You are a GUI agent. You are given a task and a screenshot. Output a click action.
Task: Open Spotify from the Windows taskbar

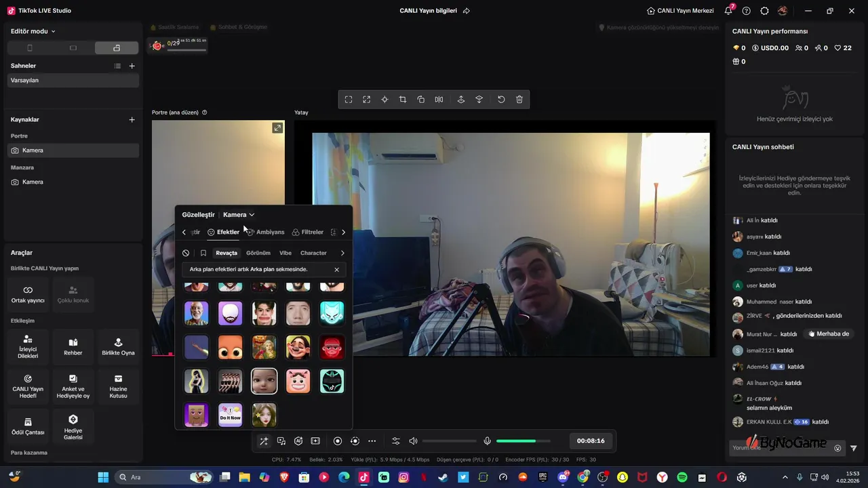682,477
